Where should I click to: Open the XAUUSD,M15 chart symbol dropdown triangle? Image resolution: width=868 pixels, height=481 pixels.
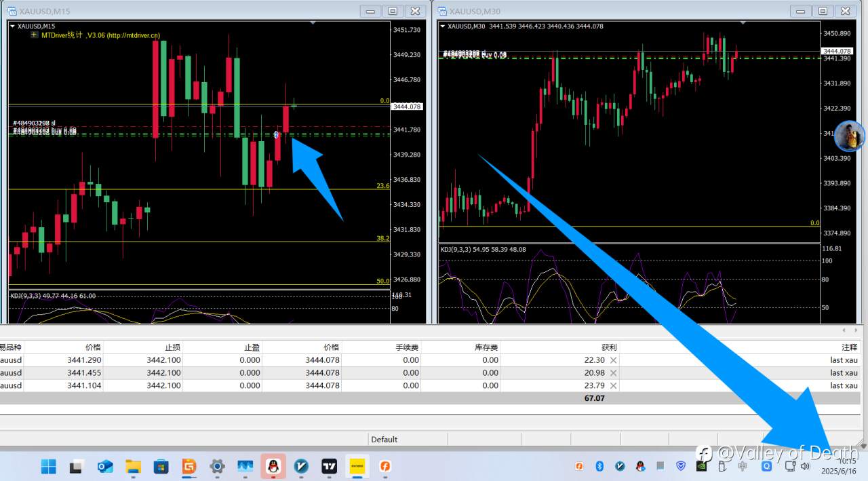[13, 26]
